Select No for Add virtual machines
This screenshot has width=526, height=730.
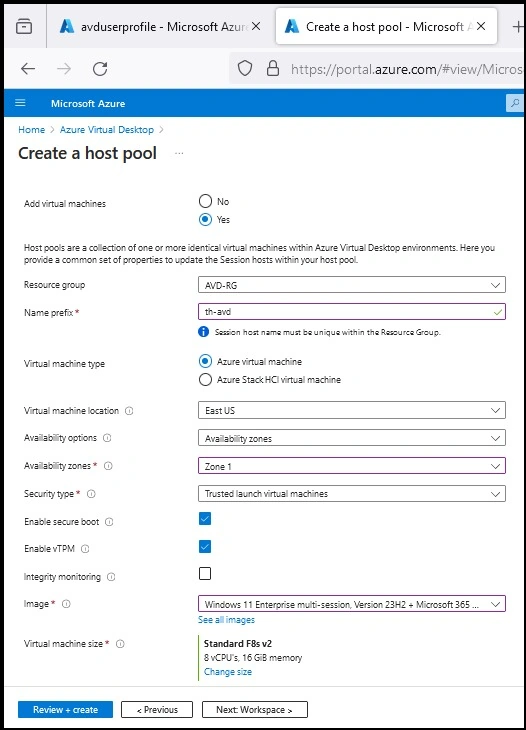(x=205, y=201)
